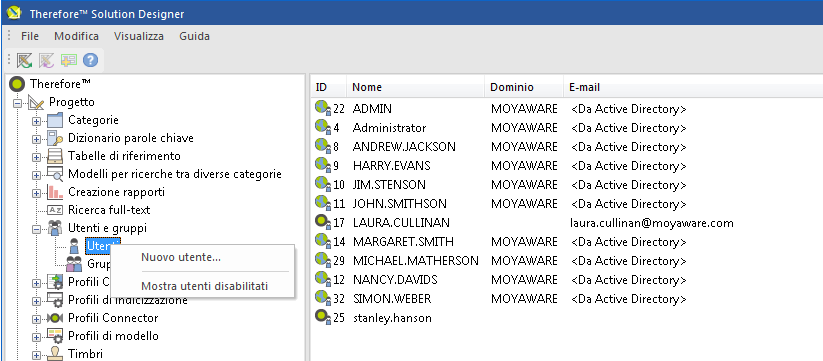The width and height of the screenshot is (823, 361).
Task: Click the first green arrow toolbar icon
Action: click(24, 60)
